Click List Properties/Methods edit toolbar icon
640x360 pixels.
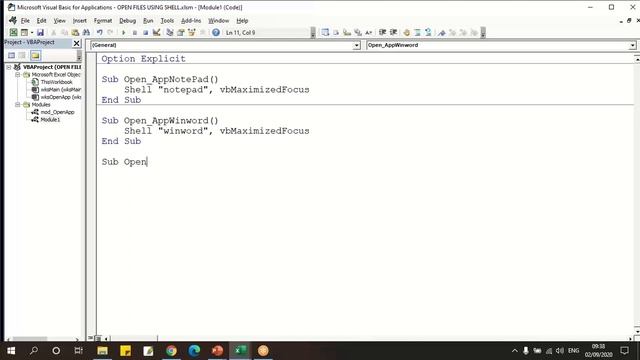[325, 32]
